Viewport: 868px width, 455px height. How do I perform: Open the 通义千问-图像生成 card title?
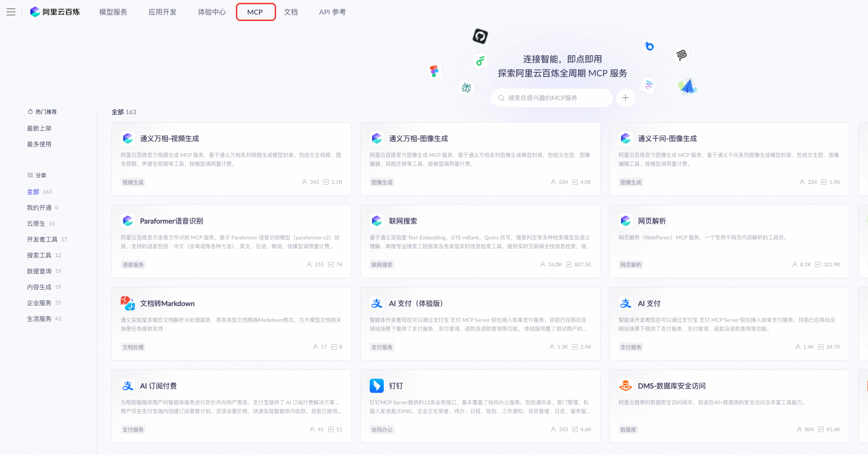click(x=667, y=138)
